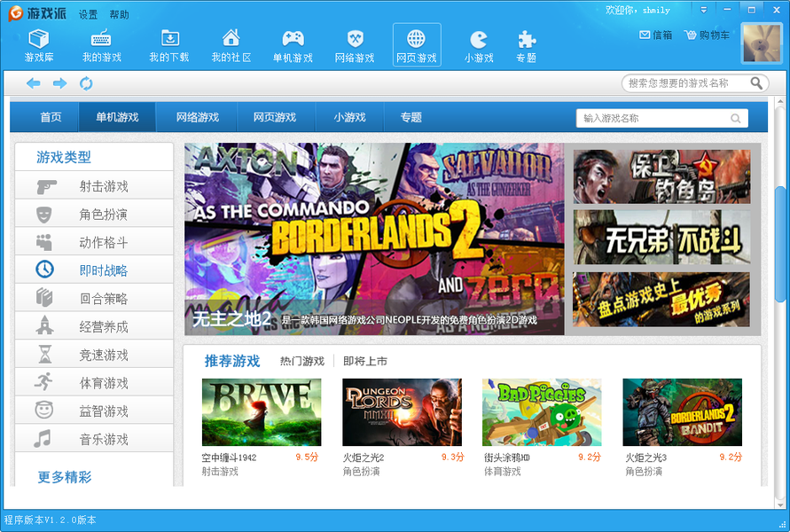The image size is (790, 532).
Task: Click the 9.5分 rating of 空中缠斗1942
Action: [x=307, y=457]
